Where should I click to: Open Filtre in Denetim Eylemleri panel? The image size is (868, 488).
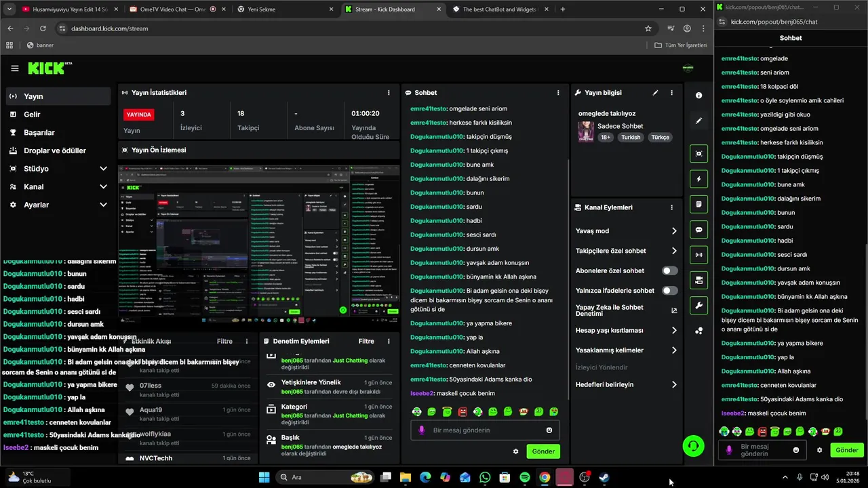tap(366, 341)
